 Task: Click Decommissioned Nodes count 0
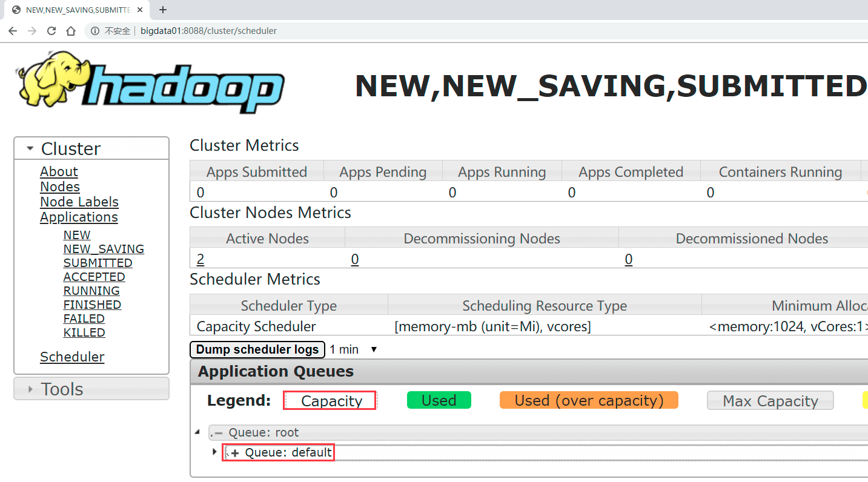click(629, 259)
